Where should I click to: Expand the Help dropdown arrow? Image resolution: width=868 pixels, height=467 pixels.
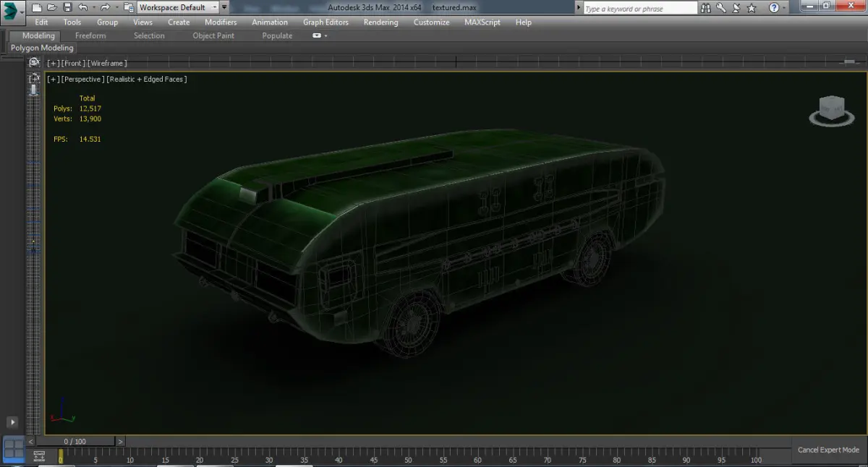click(784, 8)
